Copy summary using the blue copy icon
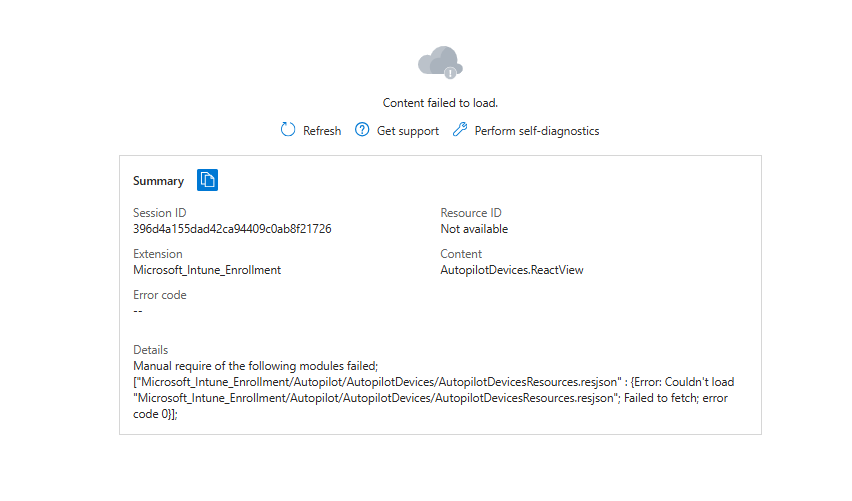This screenshot has width=852, height=501. pos(208,180)
